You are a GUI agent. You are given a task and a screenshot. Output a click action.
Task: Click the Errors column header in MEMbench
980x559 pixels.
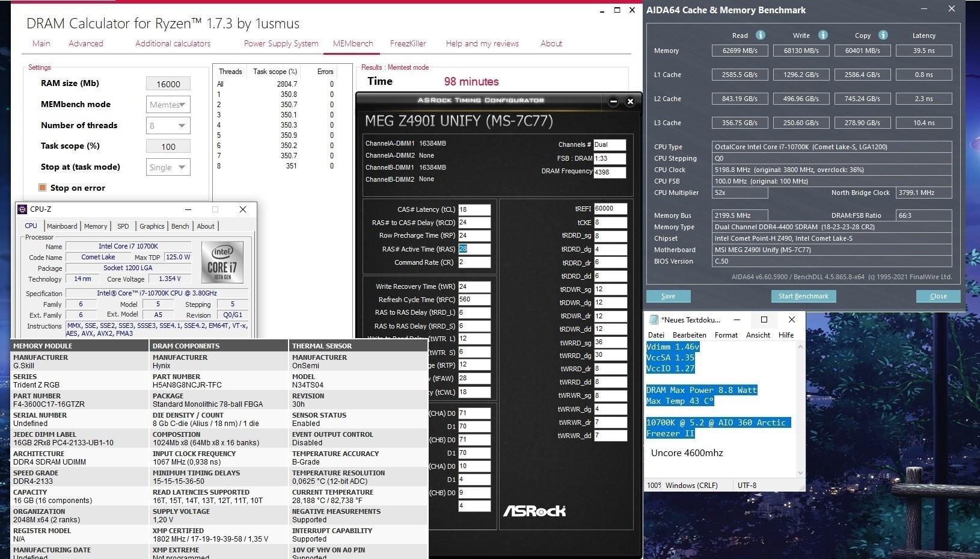pyautogui.click(x=325, y=71)
